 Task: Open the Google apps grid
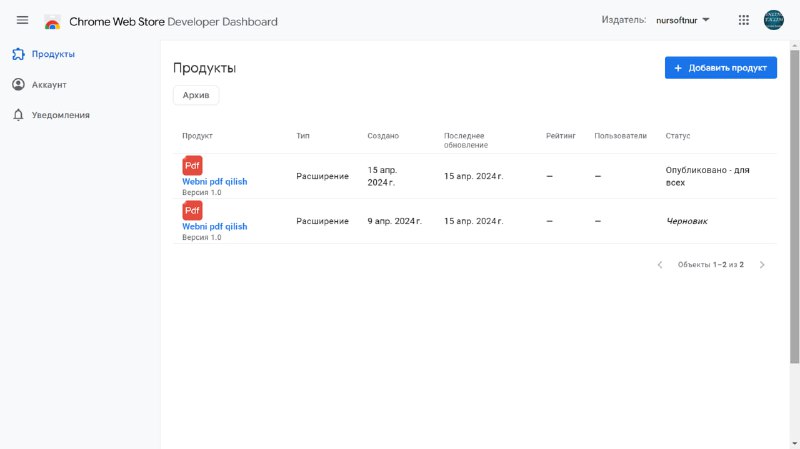click(743, 20)
